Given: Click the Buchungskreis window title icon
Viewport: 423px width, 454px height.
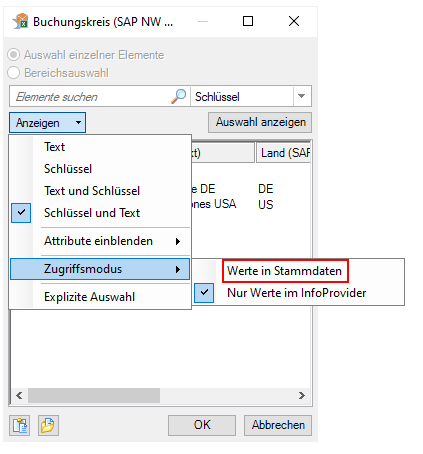Looking at the screenshot, I should 21,21.
